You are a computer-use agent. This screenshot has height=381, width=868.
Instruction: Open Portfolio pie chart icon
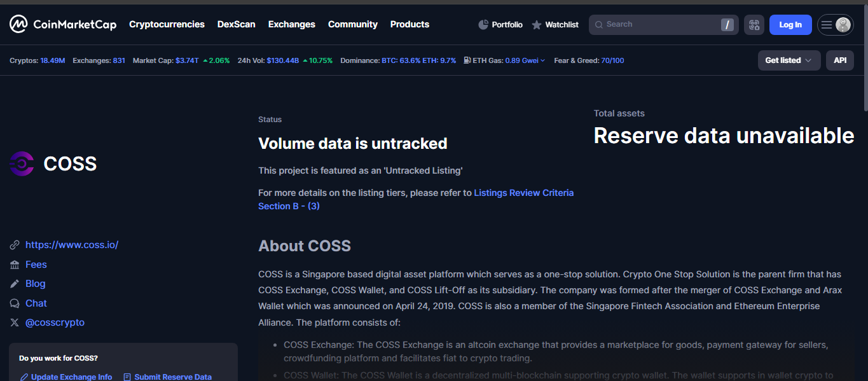(483, 25)
